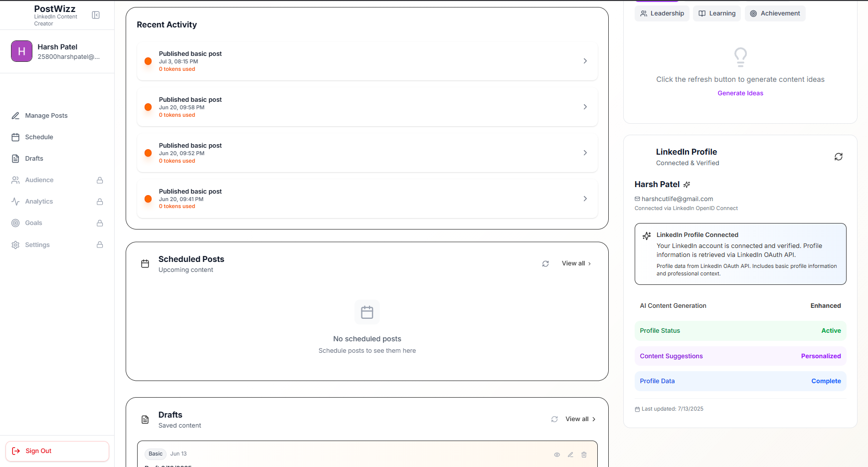
Task: Click the pulse icon beside Analytics
Action: tap(15, 202)
